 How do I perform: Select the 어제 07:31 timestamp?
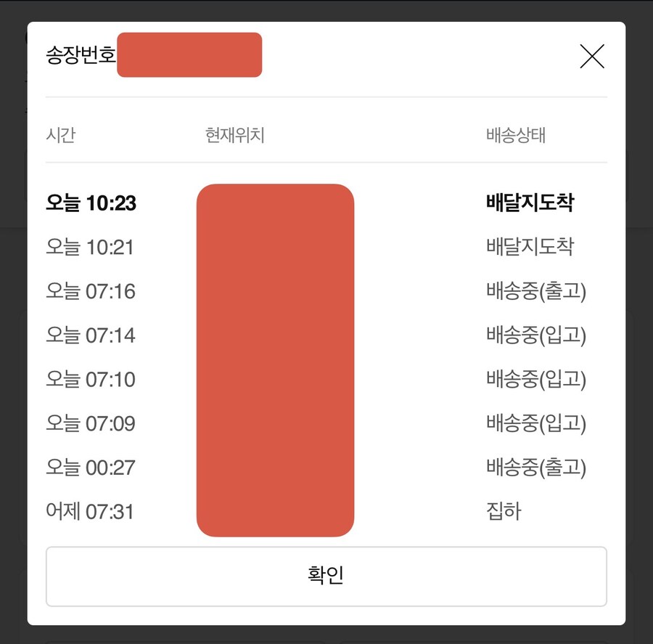click(x=90, y=511)
